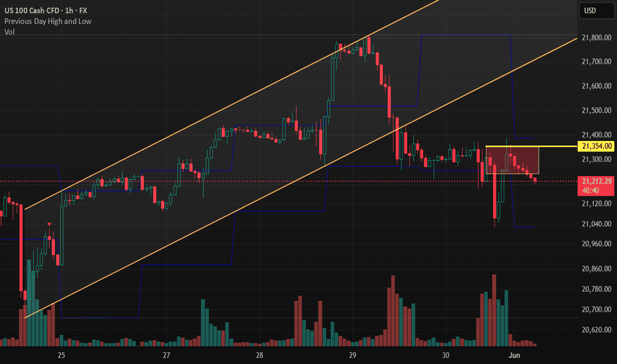Screen dimensions: 617x364
Task: Open the USD currency selector button
Action: 596,11
